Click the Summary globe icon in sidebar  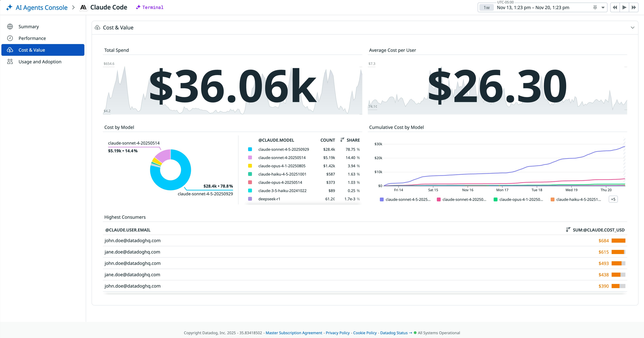pyautogui.click(x=10, y=27)
